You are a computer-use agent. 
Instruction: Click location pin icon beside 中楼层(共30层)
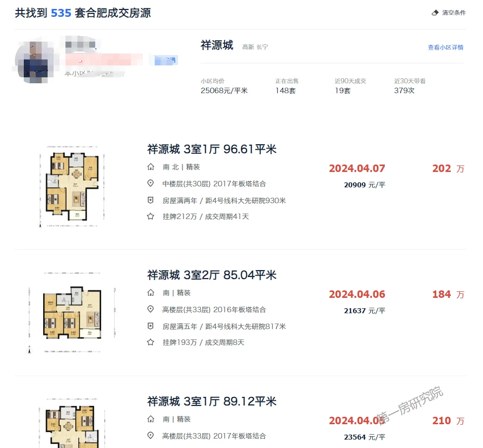[x=151, y=183]
